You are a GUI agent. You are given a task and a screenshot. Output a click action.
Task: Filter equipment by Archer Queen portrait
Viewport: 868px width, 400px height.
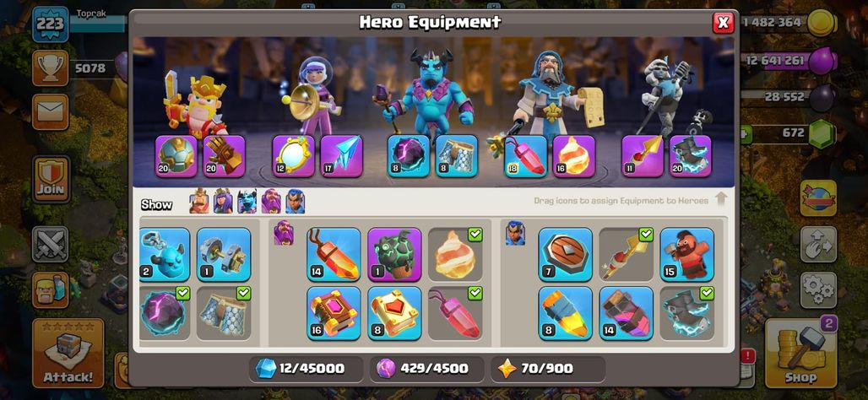[223, 202]
